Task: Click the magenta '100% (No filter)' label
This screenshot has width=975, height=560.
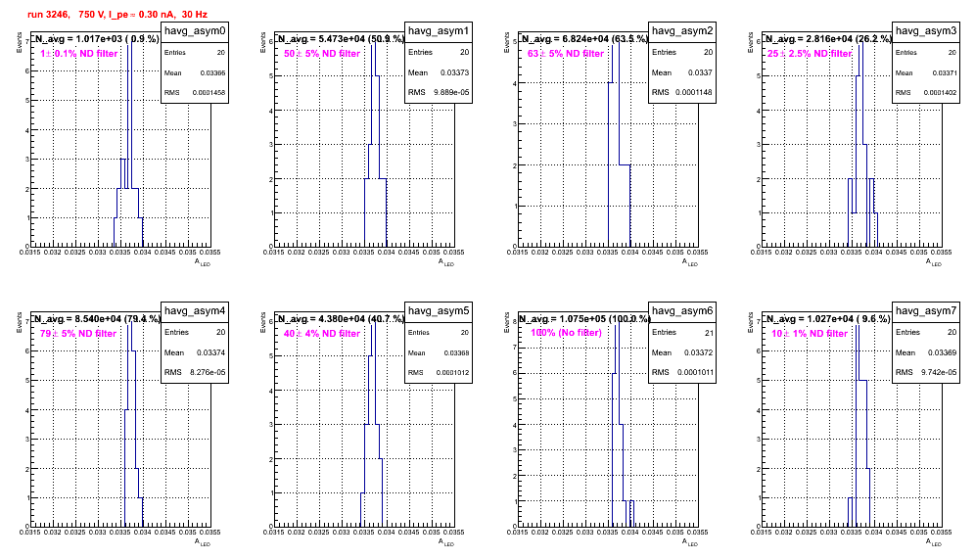Action: 566,333
